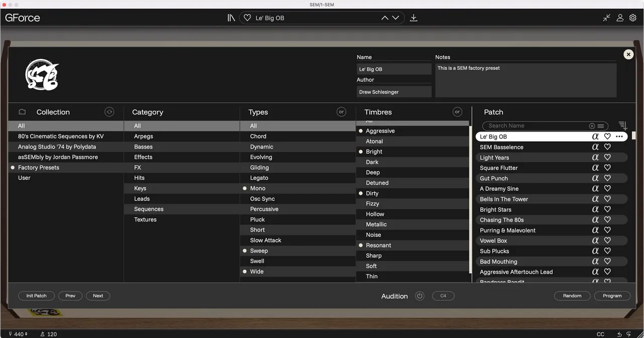
Task: Open the settings gear icon
Action: [633, 18]
